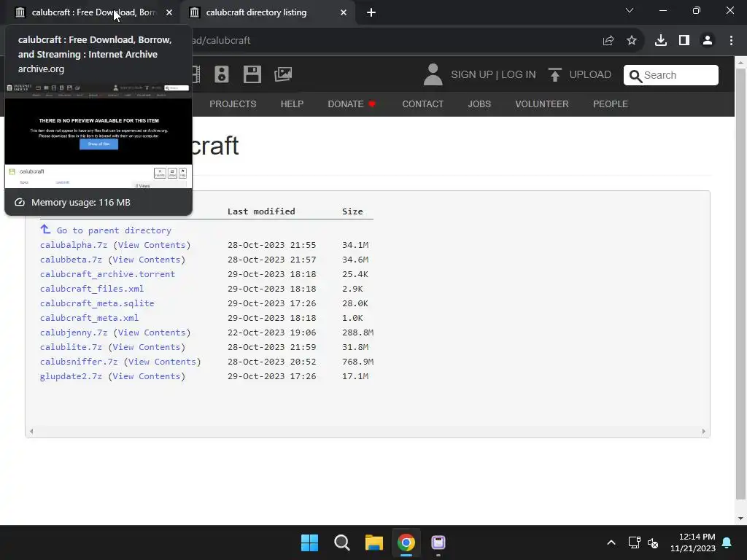Screen dimensions: 747x560
Task: View Contents of calublite.7z
Action: [x=146, y=347]
